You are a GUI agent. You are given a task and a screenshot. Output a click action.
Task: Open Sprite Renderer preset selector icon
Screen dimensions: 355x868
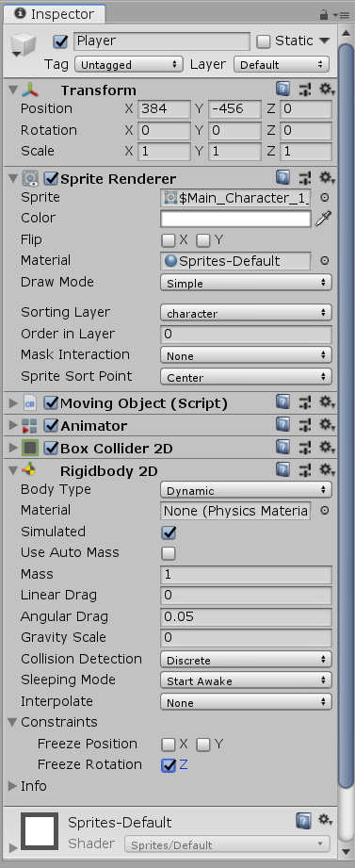305,178
